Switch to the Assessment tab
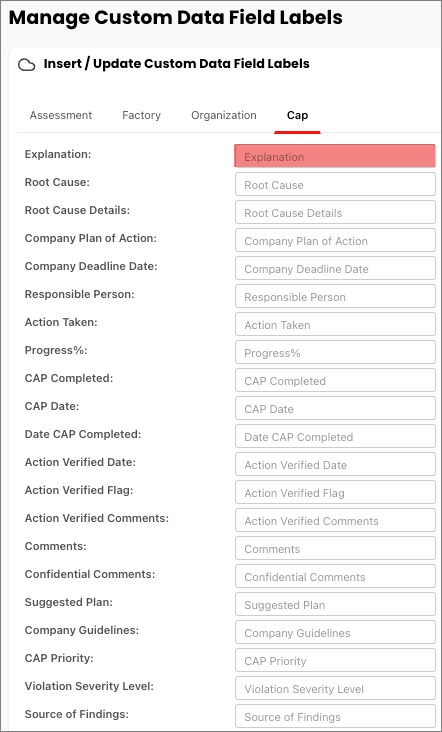The width and height of the screenshot is (442, 732). click(61, 115)
